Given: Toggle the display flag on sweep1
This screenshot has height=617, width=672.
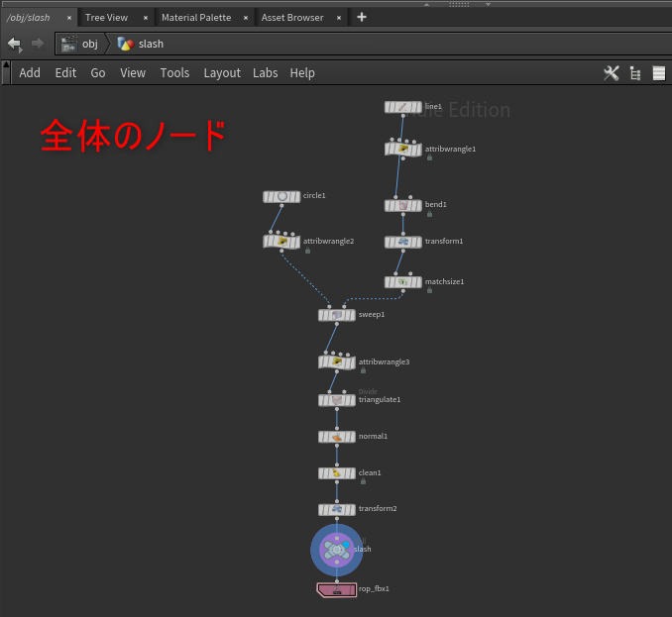Looking at the screenshot, I should pyautogui.click(x=352, y=315).
